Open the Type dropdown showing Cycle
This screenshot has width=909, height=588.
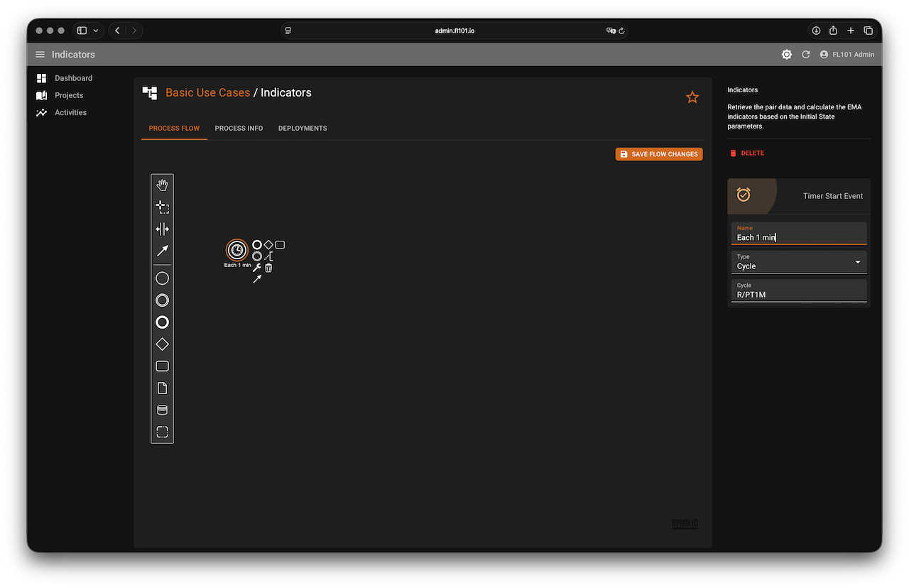(x=799, y=262)
